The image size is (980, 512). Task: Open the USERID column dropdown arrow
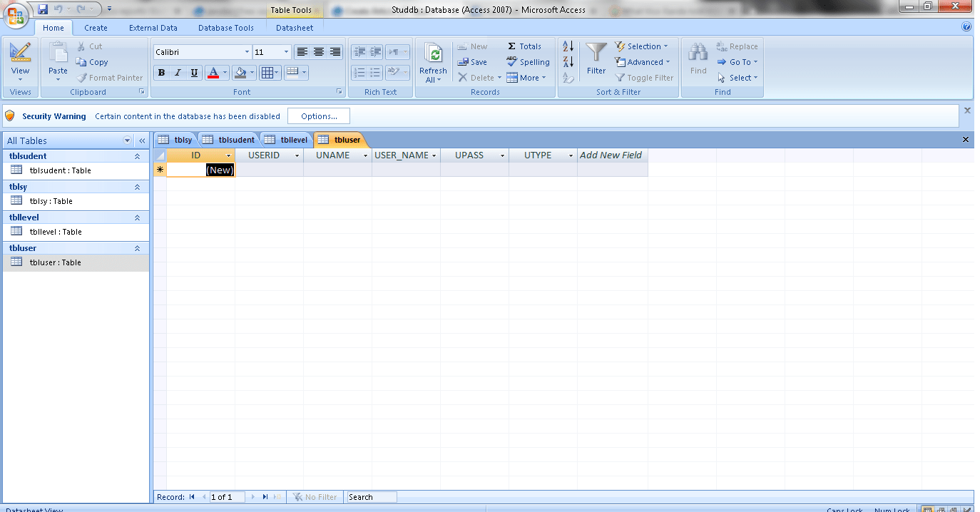297,155
